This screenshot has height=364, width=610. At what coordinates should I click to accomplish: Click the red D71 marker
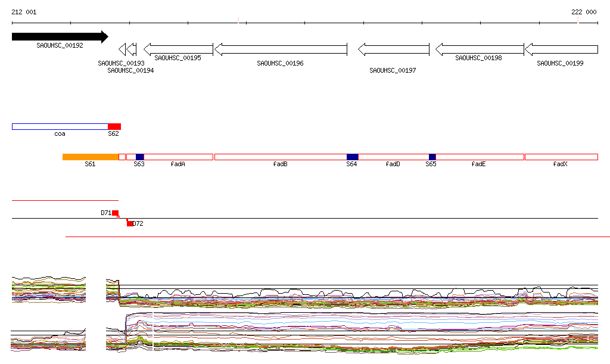pyautogui.click(x=115, y=213)
